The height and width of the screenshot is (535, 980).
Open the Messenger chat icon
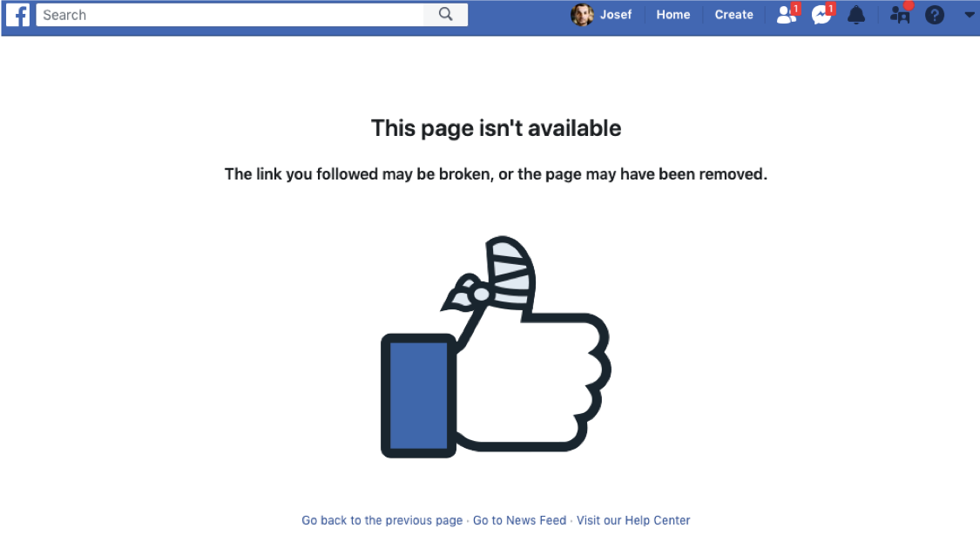tap(821, 15)
